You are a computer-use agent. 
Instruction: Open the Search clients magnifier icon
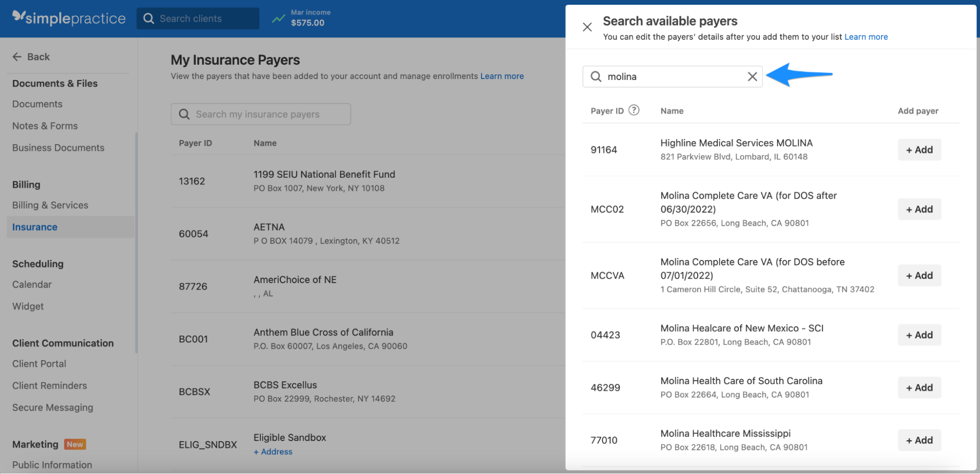tap(149, 18)
